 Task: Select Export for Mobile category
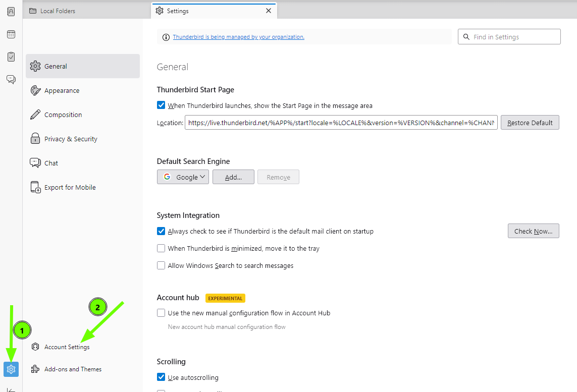coord(83,187)
